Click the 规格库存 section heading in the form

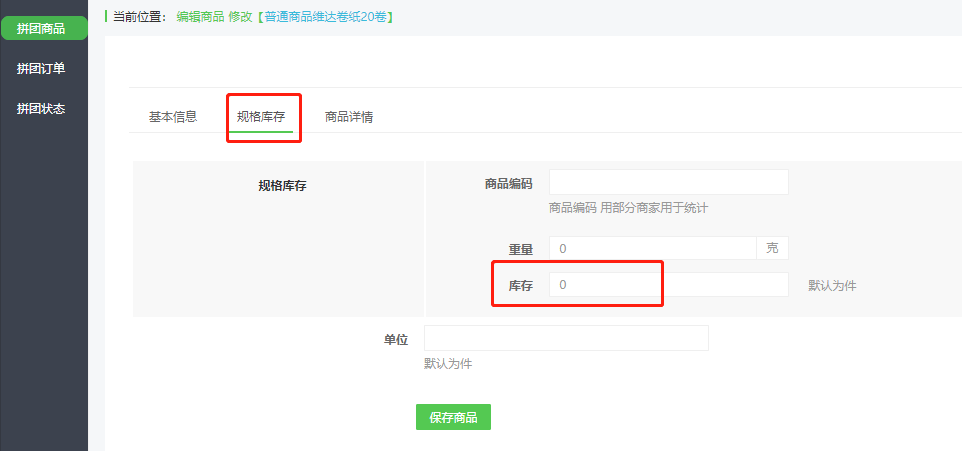pos(282,186)
